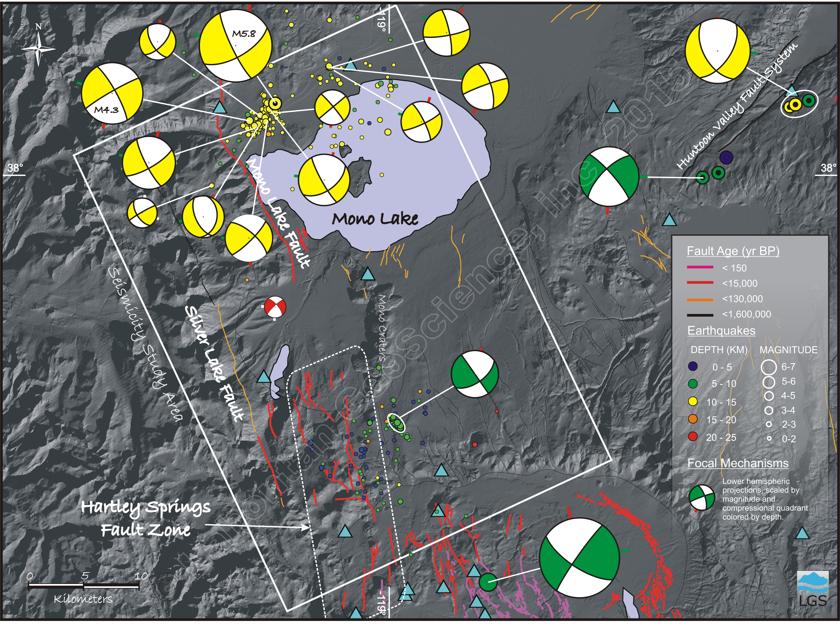Click the green 5 - 10 depth circle
The width and height of the screenshot is (840, 632).
[x=693, y=384]
